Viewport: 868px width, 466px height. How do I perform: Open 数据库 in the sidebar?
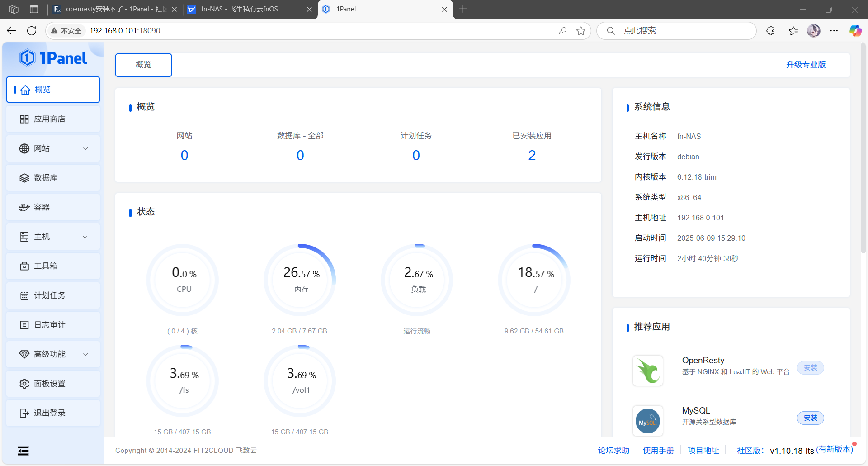[x=53, y=178]
